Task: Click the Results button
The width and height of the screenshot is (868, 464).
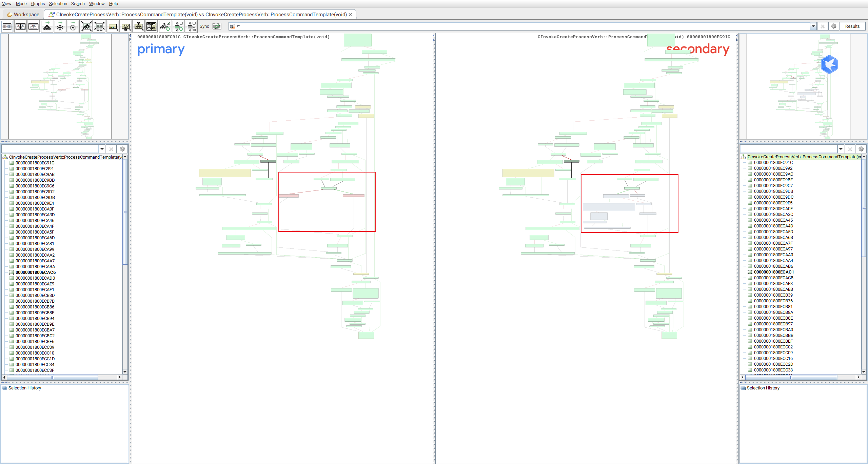Action: tap(852, 26)
